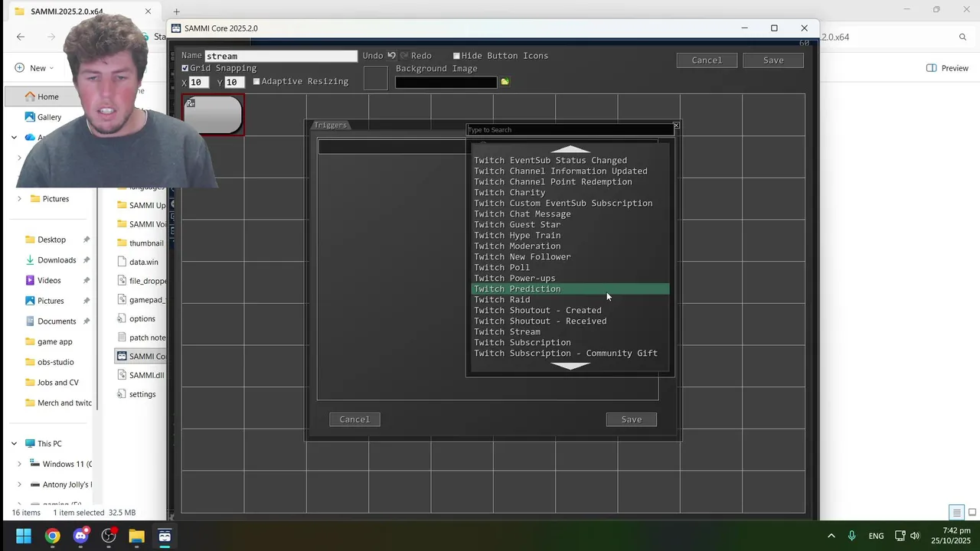Viewport: 980px width, 551px height.
Task: Select the gray deck button on grid
Action: coord(213,115)
